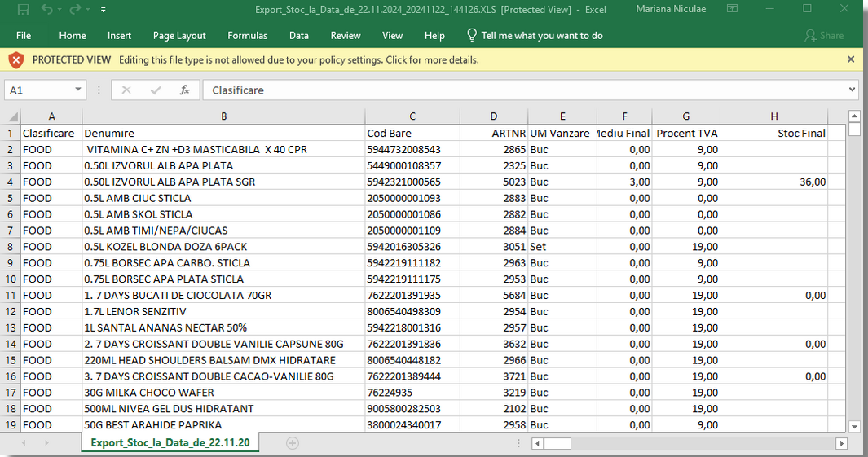Click the horizontal scrollbar right arrow
This screenshot has width=868, height=457.
(841, 443)
